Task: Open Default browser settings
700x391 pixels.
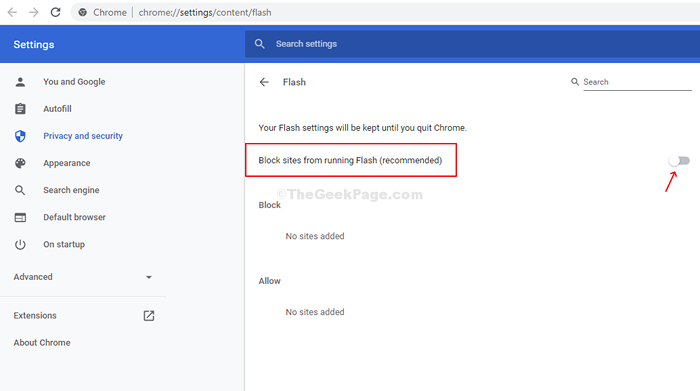Action: [74, 217]
